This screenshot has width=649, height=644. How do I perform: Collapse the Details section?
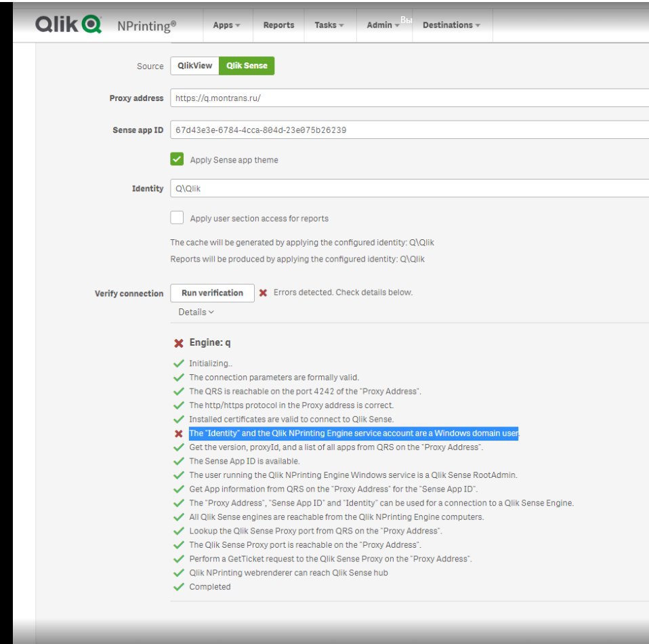pos(196,313)
